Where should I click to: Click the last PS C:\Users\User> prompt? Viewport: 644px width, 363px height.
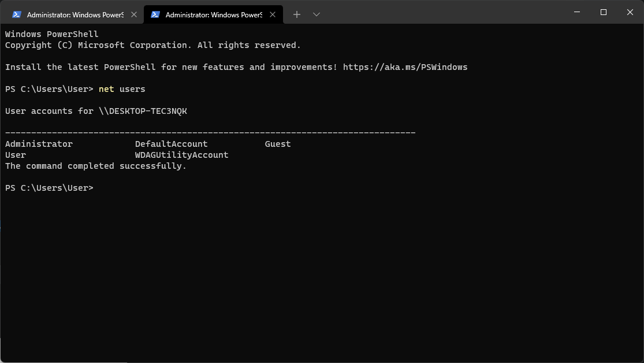(49, 188)
